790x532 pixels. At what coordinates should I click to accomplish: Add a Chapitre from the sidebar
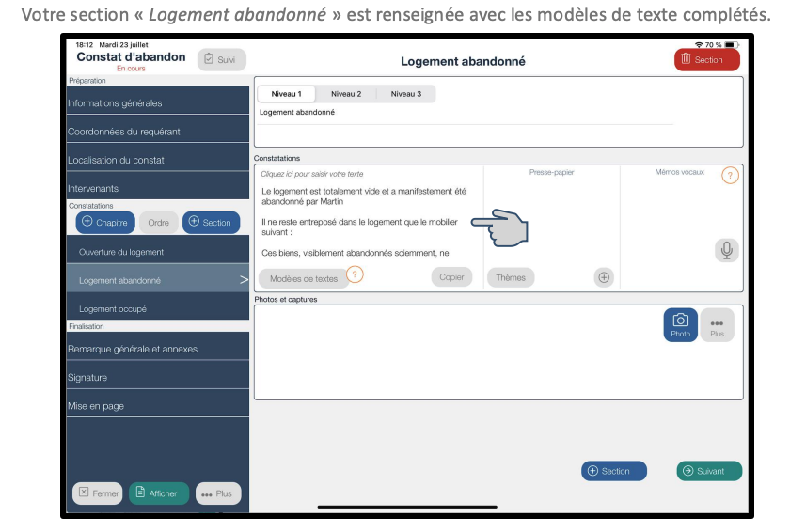point(105,223)
